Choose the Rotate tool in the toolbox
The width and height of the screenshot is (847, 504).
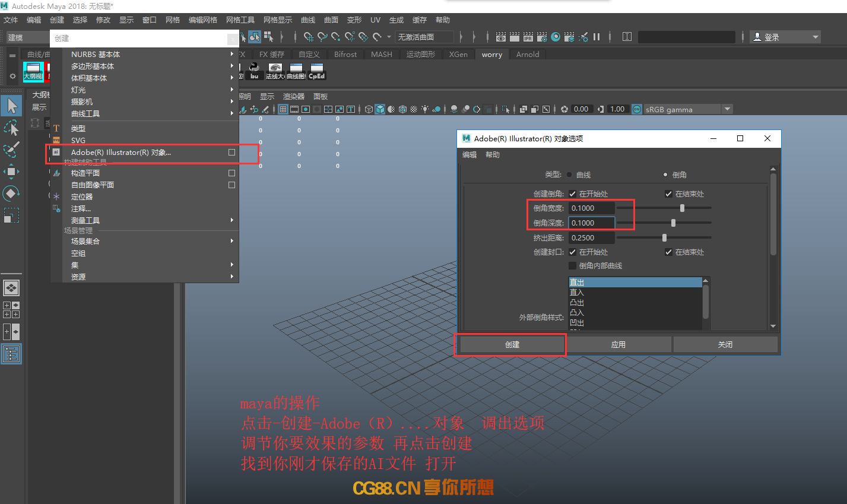point(12,194)
